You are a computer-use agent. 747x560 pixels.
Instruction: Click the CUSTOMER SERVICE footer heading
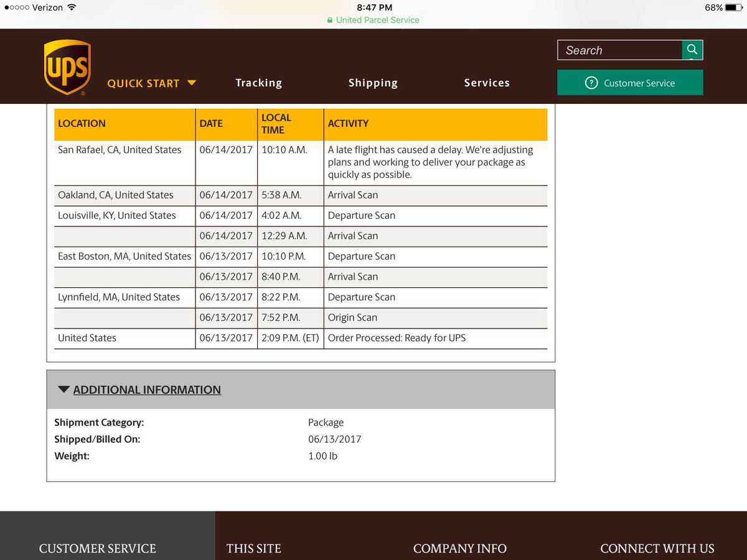pos(97,549)
